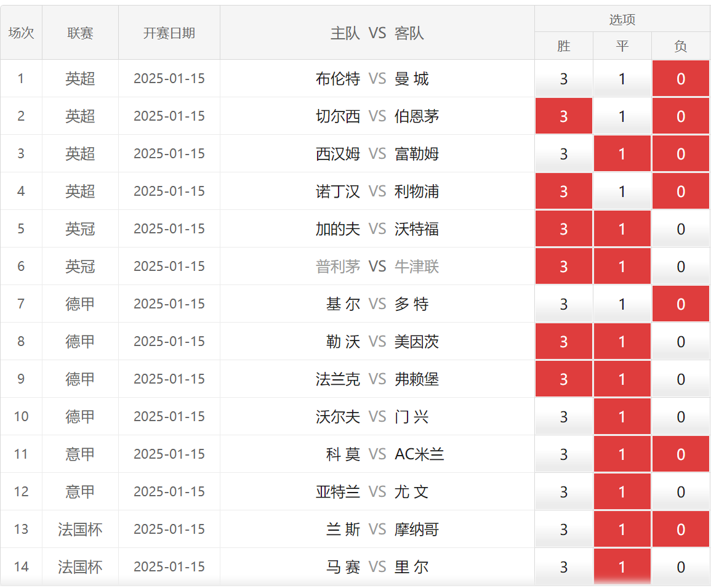The width and height of the screenshot is (711, 588).
Task: Deselect loss option 0 for 基尔 VS 多特
Action: [681, 304]
